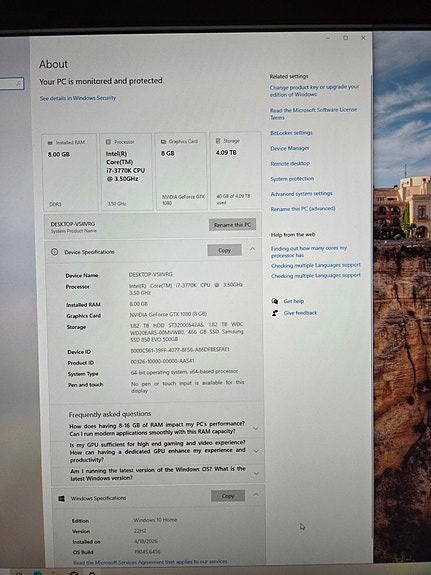Click Rename this PC button

pos(232,224)
